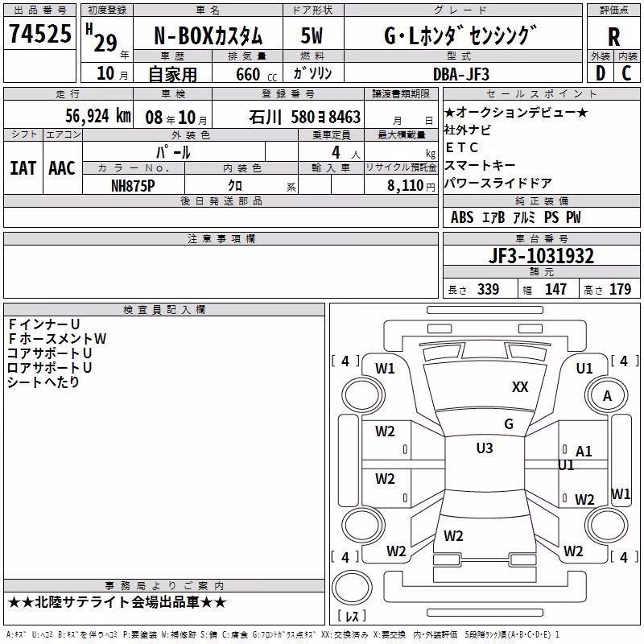Click the mileage 56,924 km
The image size is (644, 644).
pyautogui.click(x=98, y=115)
